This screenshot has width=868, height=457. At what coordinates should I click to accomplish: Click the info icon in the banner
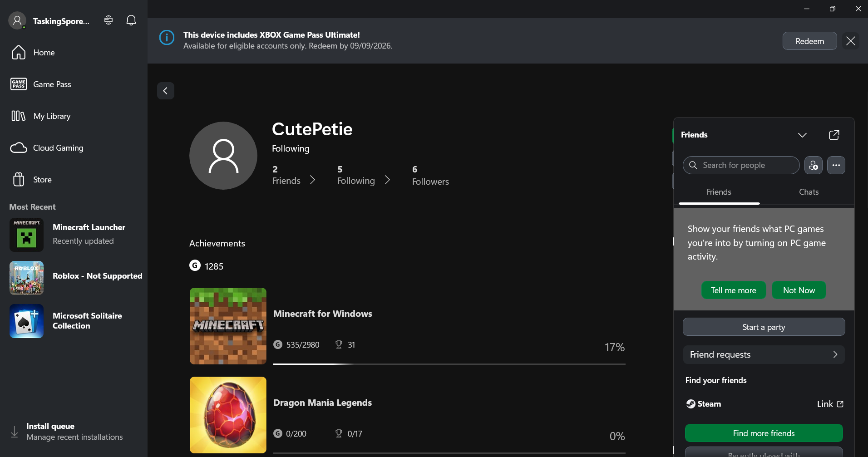point(167,38)
